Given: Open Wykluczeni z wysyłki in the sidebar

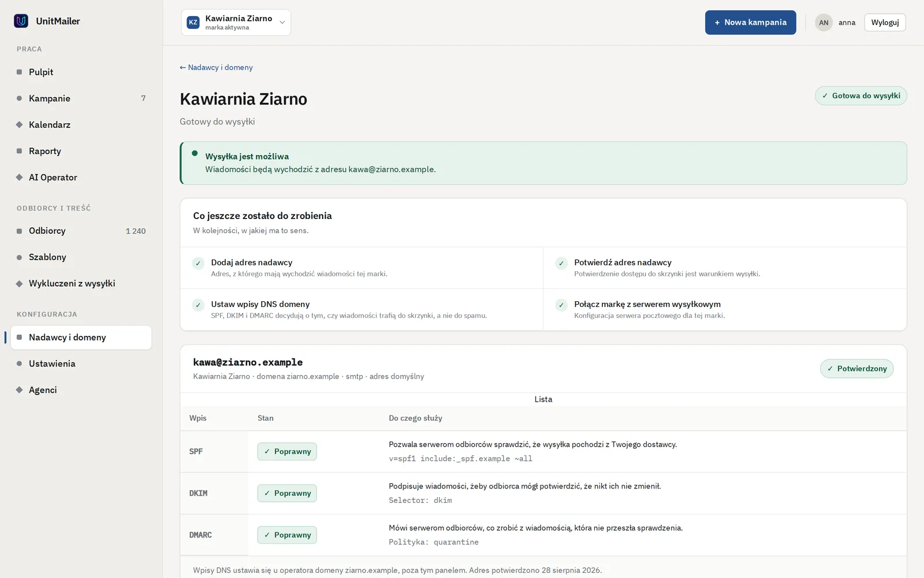Looking at the screenshot, I should 81,283.
